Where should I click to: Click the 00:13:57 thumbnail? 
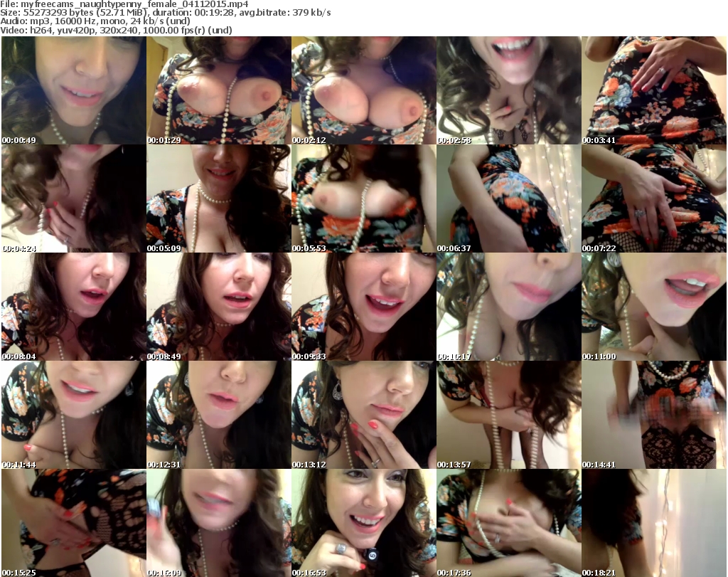508,415
